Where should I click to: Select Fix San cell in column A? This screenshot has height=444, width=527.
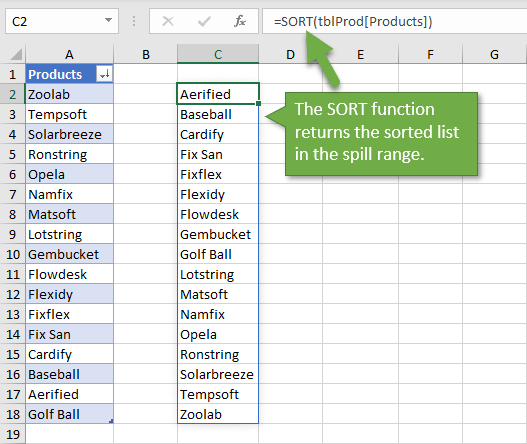click(70, 334)
